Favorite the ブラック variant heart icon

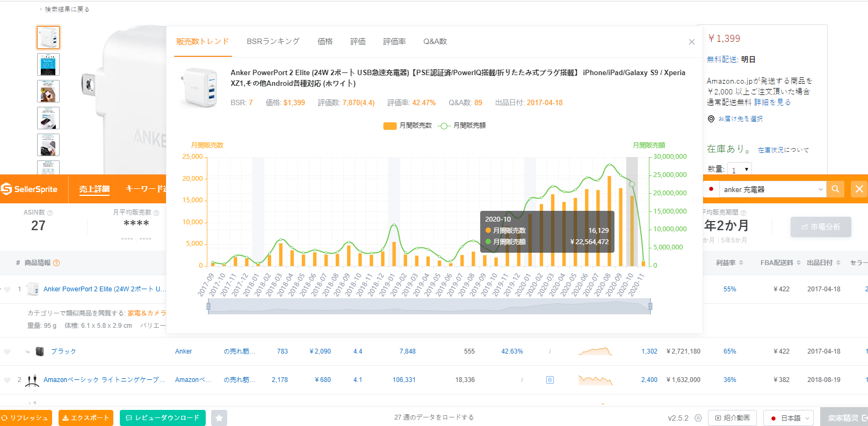(x=7, y=352)
